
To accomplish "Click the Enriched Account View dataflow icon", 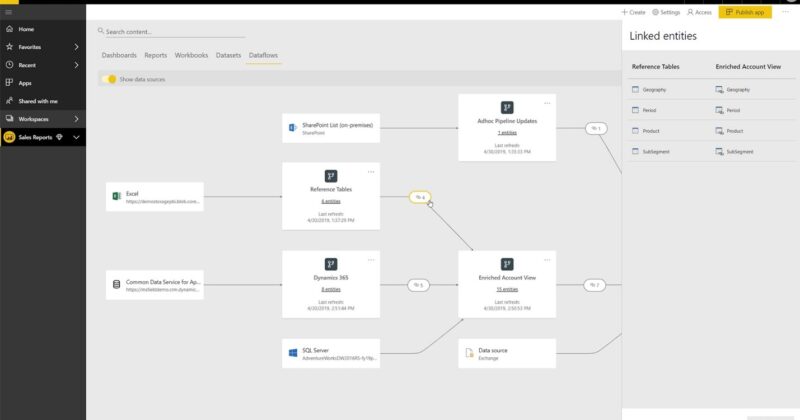I will pos(507,264).
